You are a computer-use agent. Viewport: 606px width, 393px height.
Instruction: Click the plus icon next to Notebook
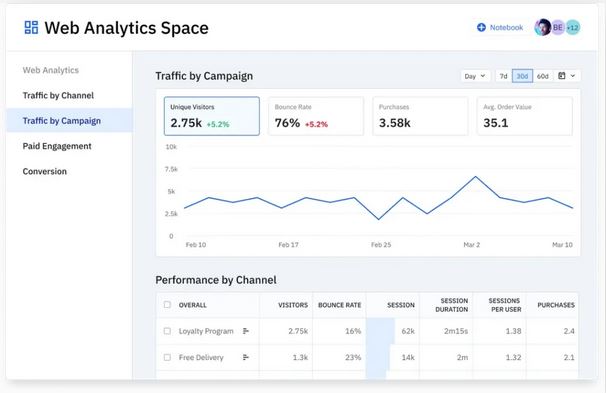[x=481, y=27]
